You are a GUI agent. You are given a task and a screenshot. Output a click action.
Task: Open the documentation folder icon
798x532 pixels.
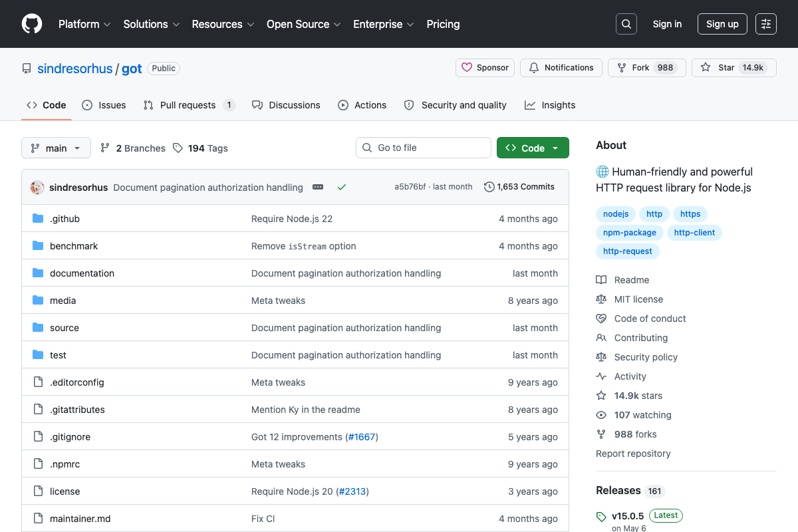38,273
